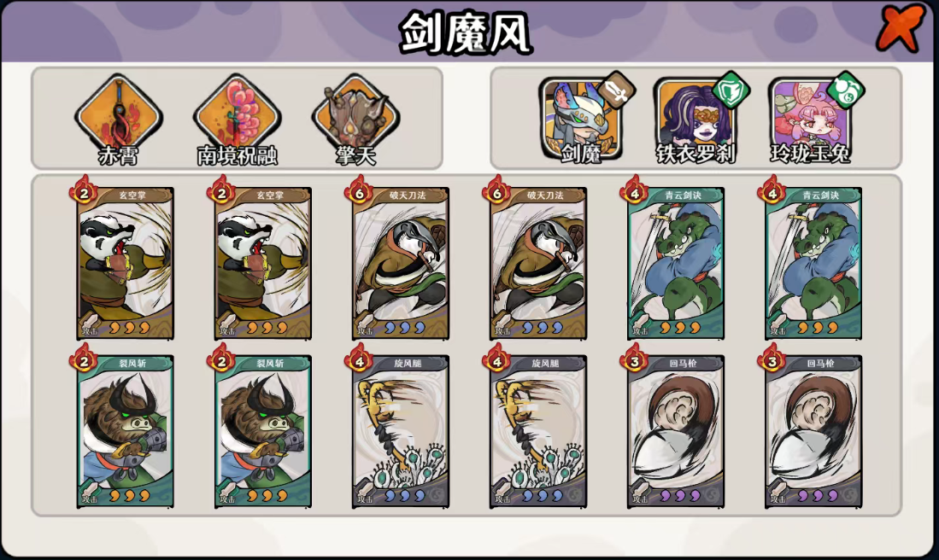Choose the 玲珑玉兔 character portrait

pos(810,120)
